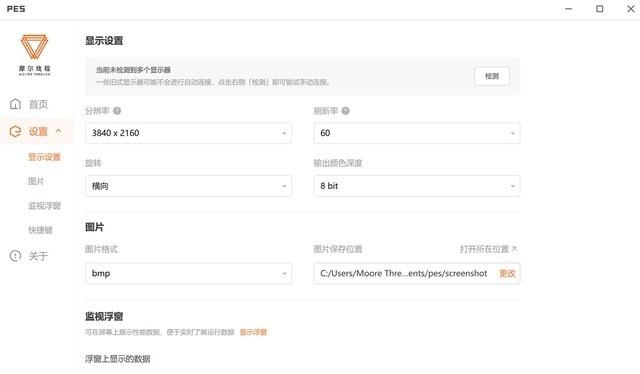Screen dimensions: 640x374
Task: Open the 3840 x 2160 resolution dropdown
Action: coord(188,133)
